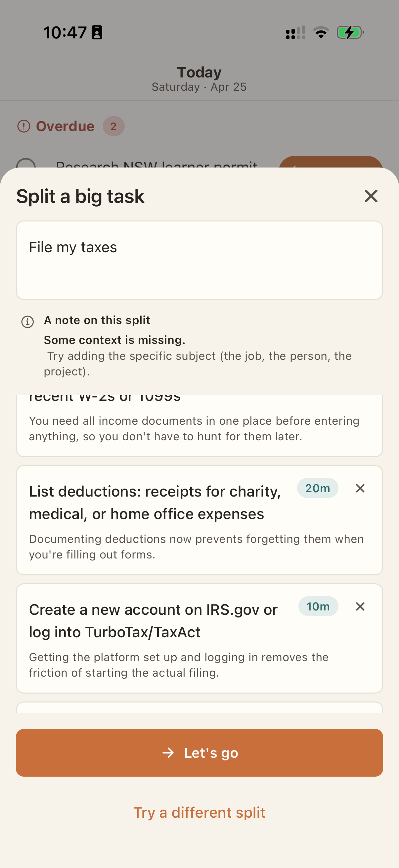
Task: Remove the 'List deductions' subtask
Action: [360, 488]
